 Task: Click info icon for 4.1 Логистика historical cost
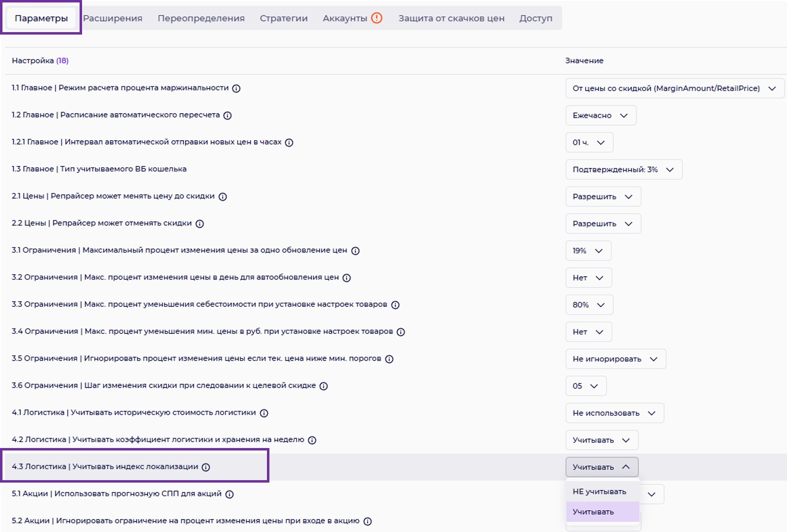[x=264, y=413]
